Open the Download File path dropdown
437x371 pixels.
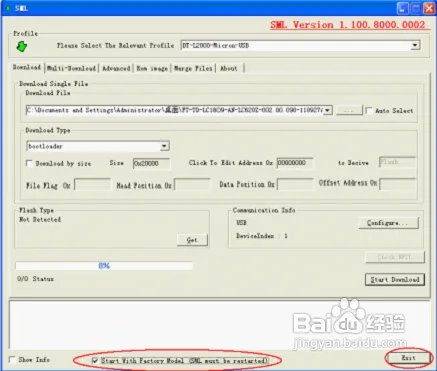point(328,110)
